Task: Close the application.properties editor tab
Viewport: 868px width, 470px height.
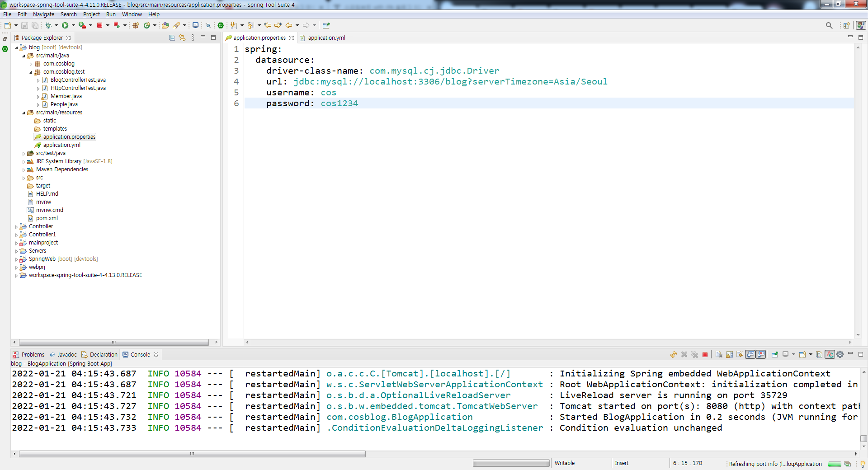Action: [x=292, y=38]
